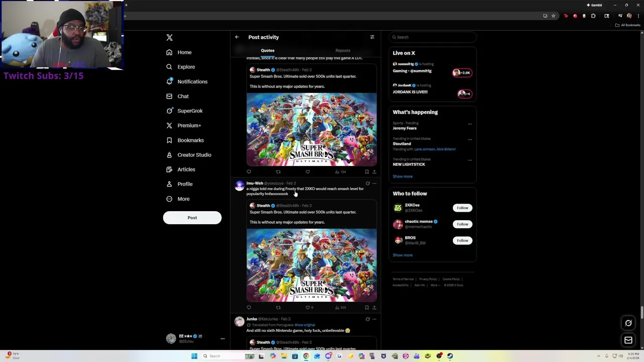
Task: Open the Gemini button in Chrome
Action: 595,5
